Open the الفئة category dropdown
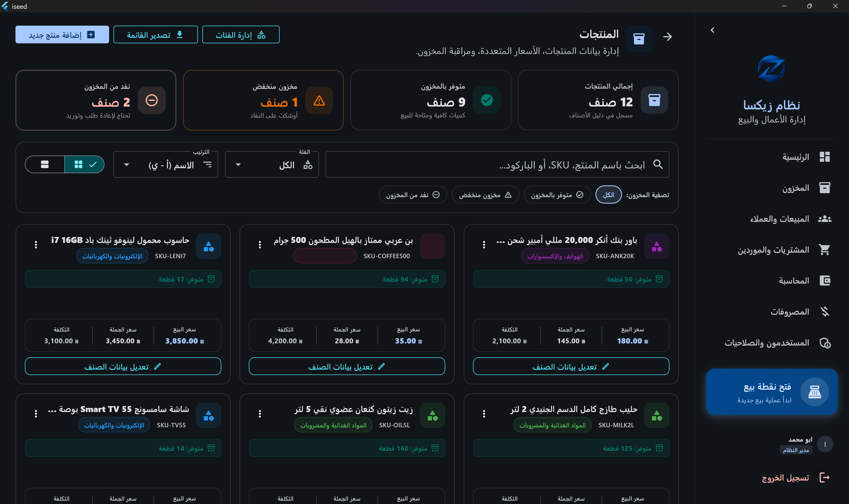 tap(272, 164)
